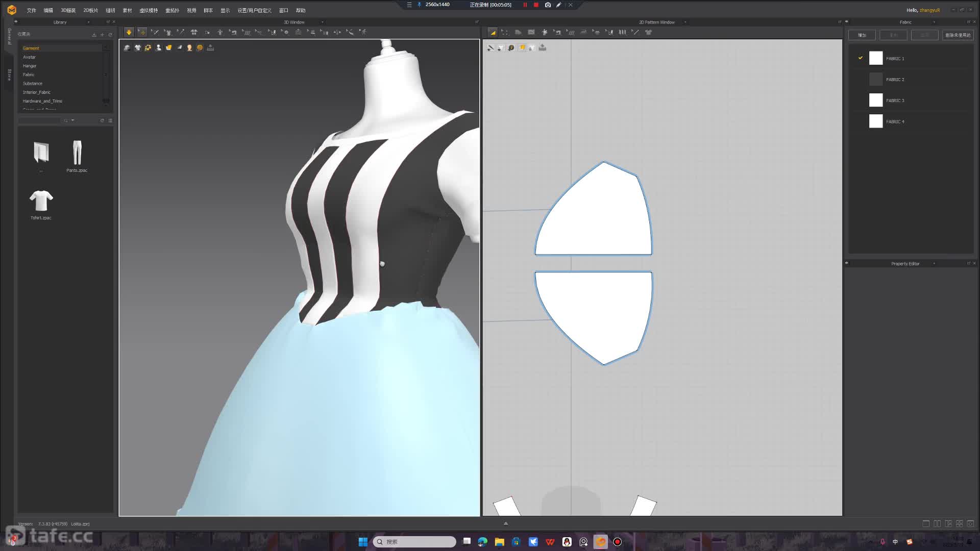The height and width of the screenshot is (551, 980).
Task: Click the taskbar search box
Action: pos(414,542)
